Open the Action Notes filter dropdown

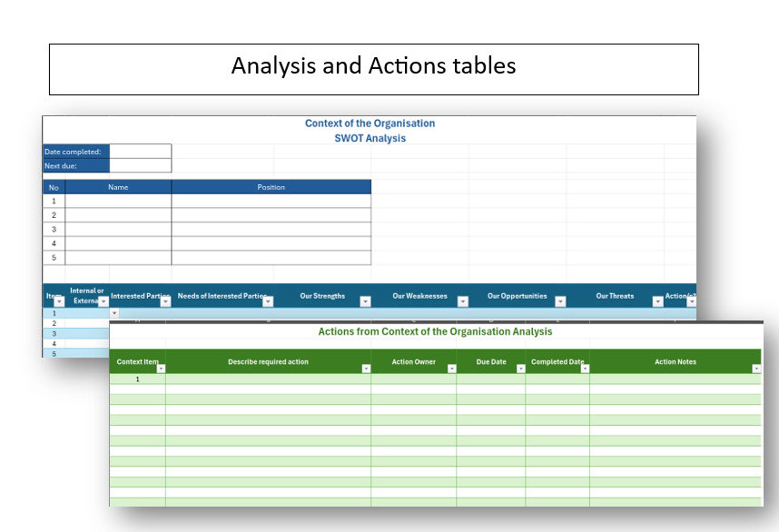[x=756, y=369]
